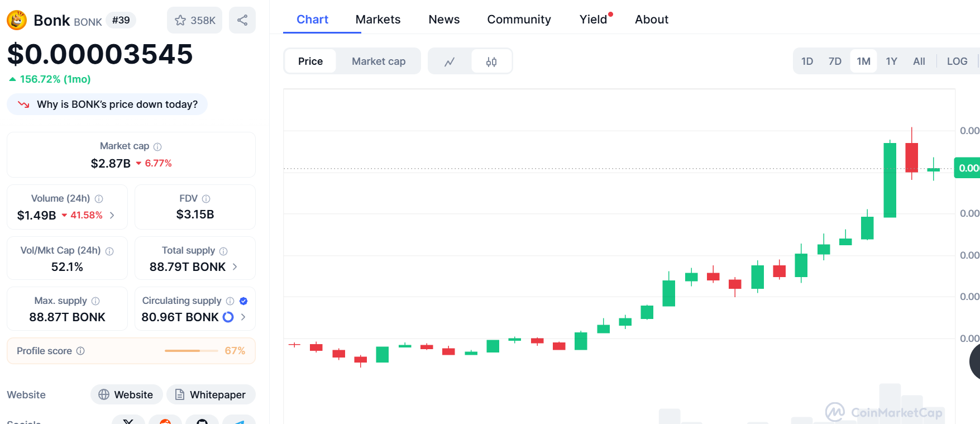Open the Community tab
The width and height of the screenshot is (980, 424).
coord(519,20)
